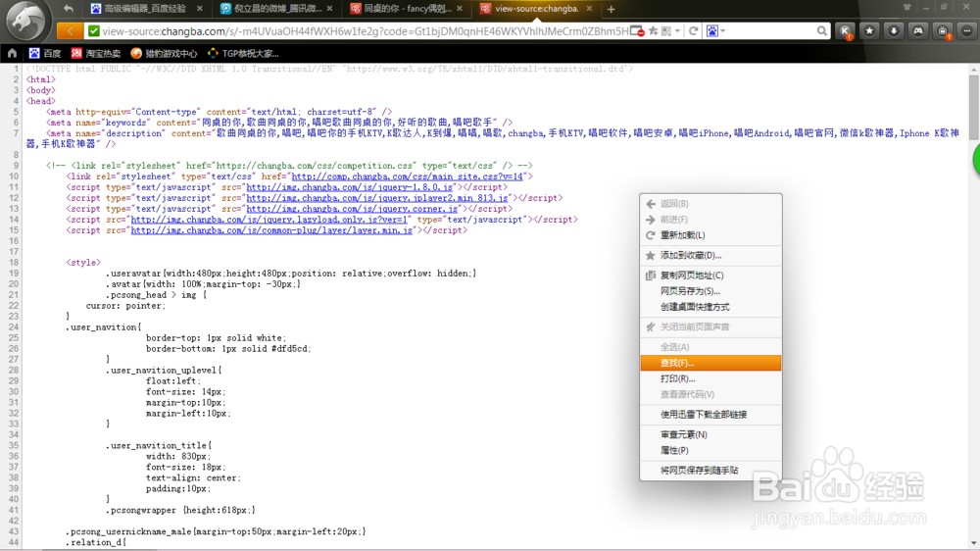
Task: Open the browser main menu button
Action: (967, 30)
